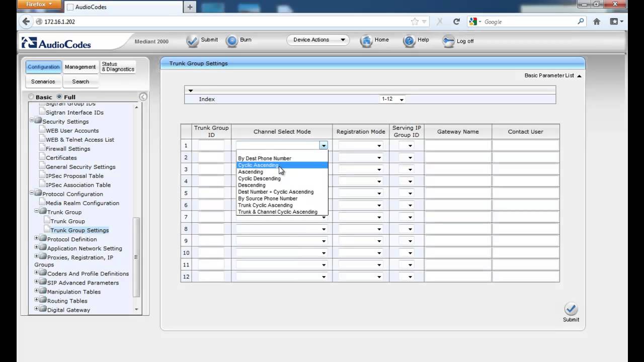The height and width of the screenshot is (362, 644).
Task: Expand the Digital Gateway tree node
Action: point(36,309)
